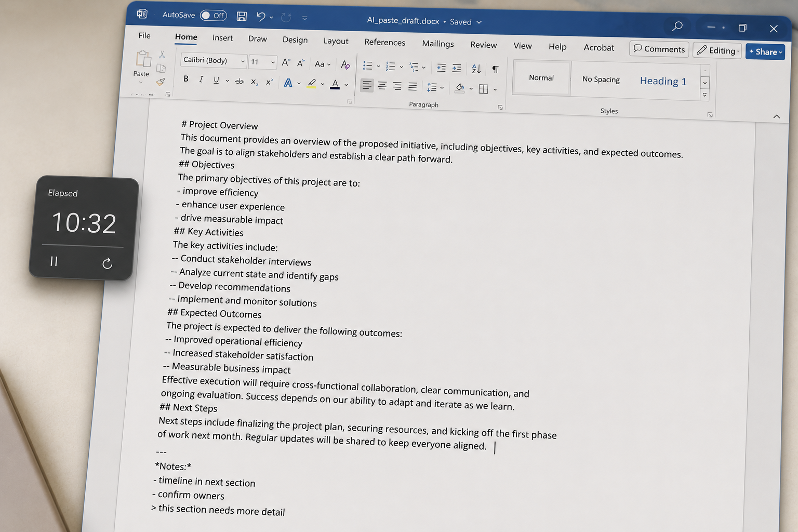This screenshot has width=798, height=532.
Task: Toggle underline formatting
Action: pyautogui.click(x=216, y=80)
